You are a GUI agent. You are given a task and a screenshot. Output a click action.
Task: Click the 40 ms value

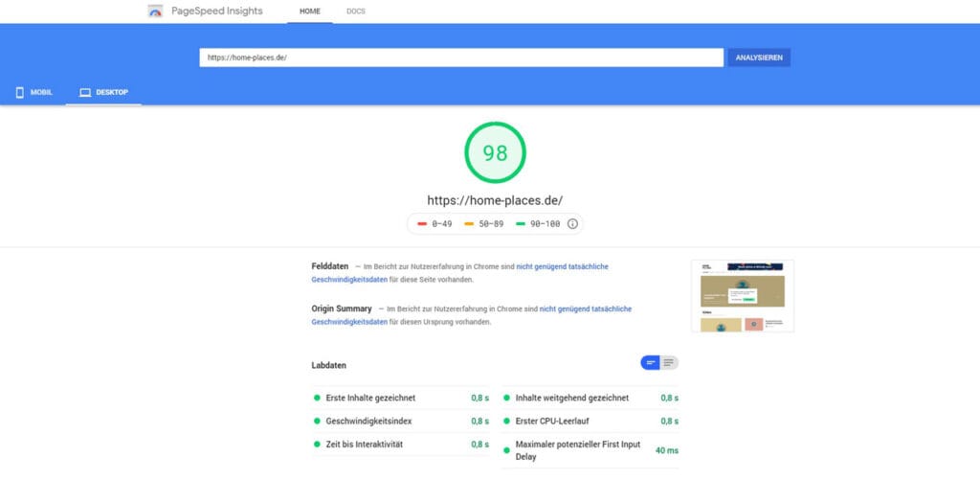[666, 450]
